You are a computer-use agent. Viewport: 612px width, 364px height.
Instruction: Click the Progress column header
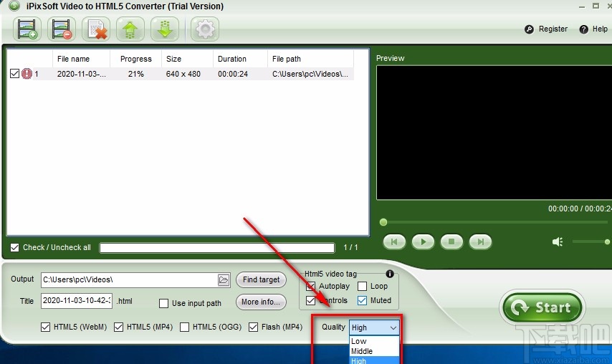tap(136, 59)
